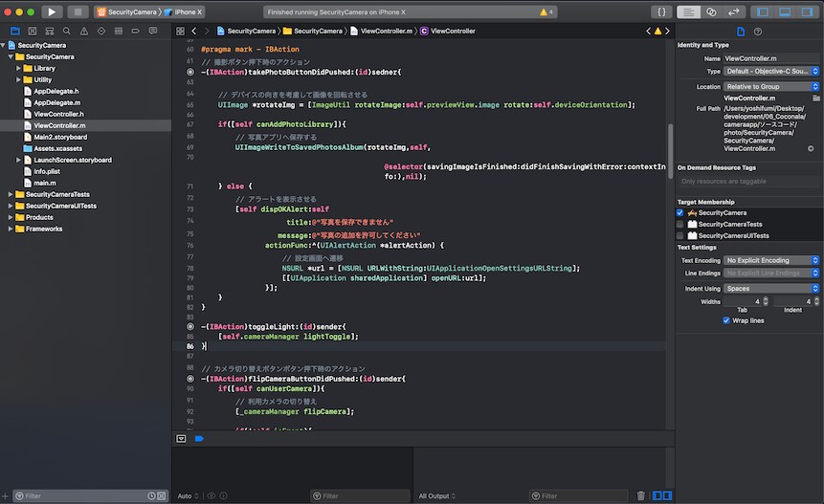Open Main2.storyboard in the navigator
The height and width of the screenshot is (504, 824).
click(x=60, y=137)
